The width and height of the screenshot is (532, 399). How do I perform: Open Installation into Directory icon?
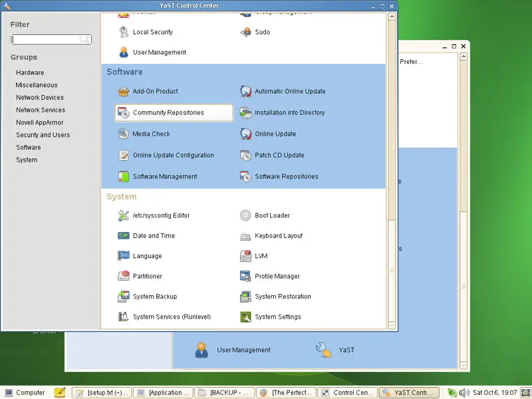click(x=245, y=112)
